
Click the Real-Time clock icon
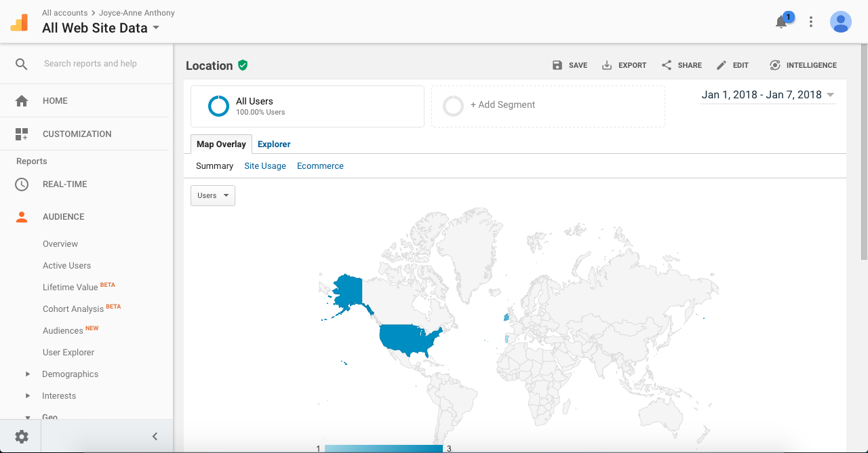tap(22, 184)
